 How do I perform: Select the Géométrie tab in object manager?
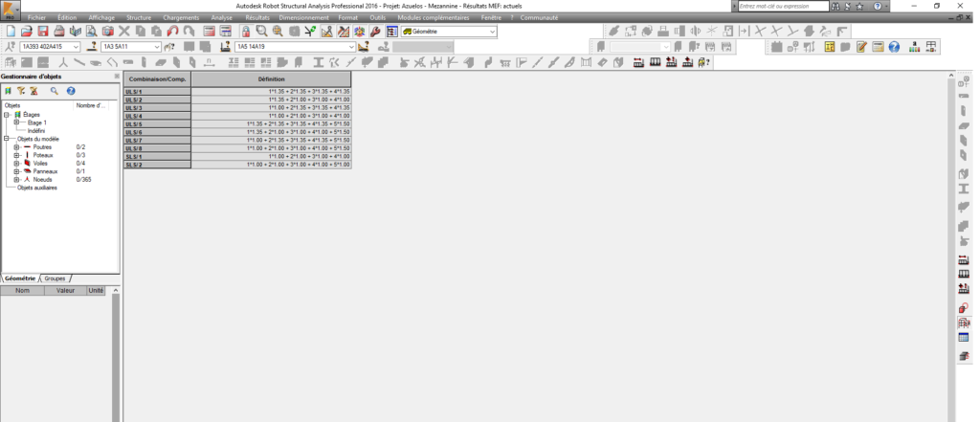[19, 278]
